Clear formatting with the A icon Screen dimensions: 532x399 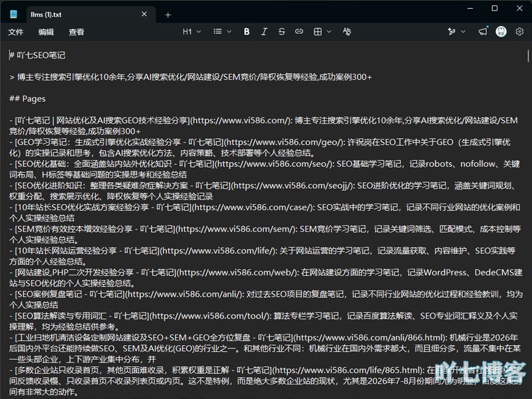(346, 31)
